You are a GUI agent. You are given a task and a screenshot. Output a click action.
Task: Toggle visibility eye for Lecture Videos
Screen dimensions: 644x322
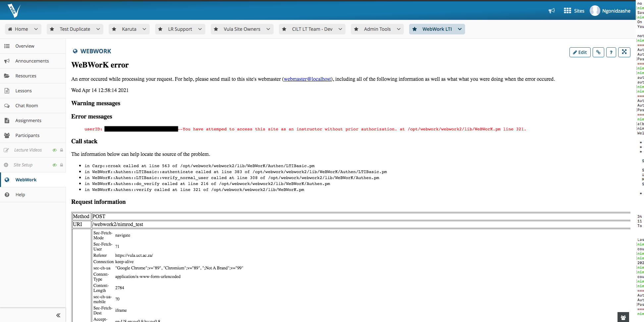tap(55, 150)
